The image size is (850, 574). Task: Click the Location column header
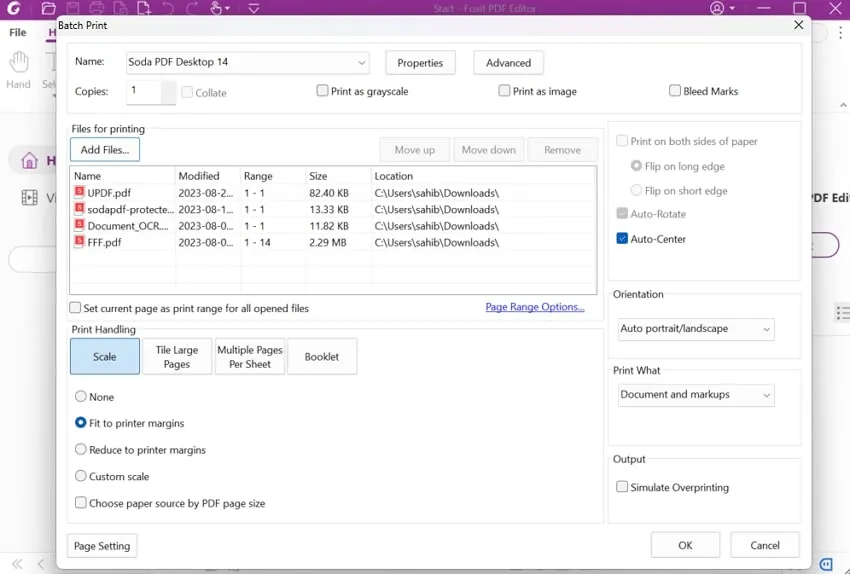tap(484, 176)
